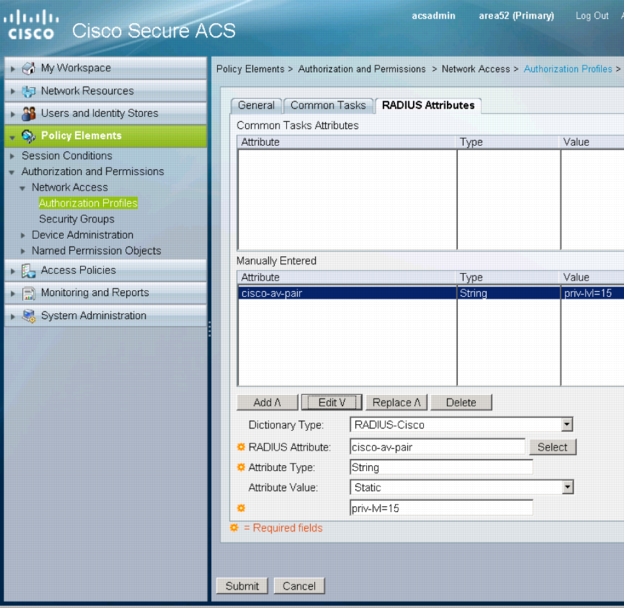Switch to the General tab
This screenshot has width=626, height=609.
click(256, 105)
